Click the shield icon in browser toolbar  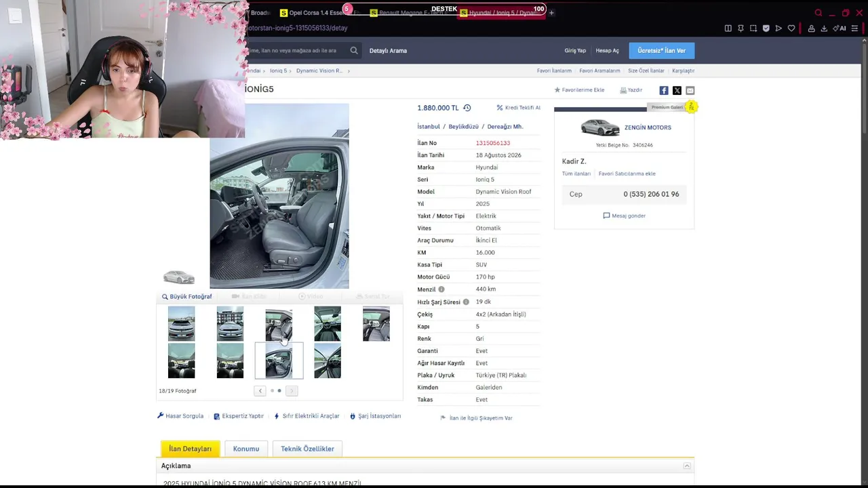click(x=766, y=28)
